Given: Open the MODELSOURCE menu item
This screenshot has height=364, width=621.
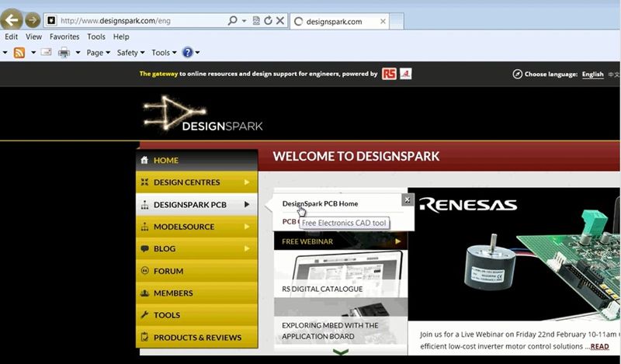Looking at the screenshot, I should 197,227.
